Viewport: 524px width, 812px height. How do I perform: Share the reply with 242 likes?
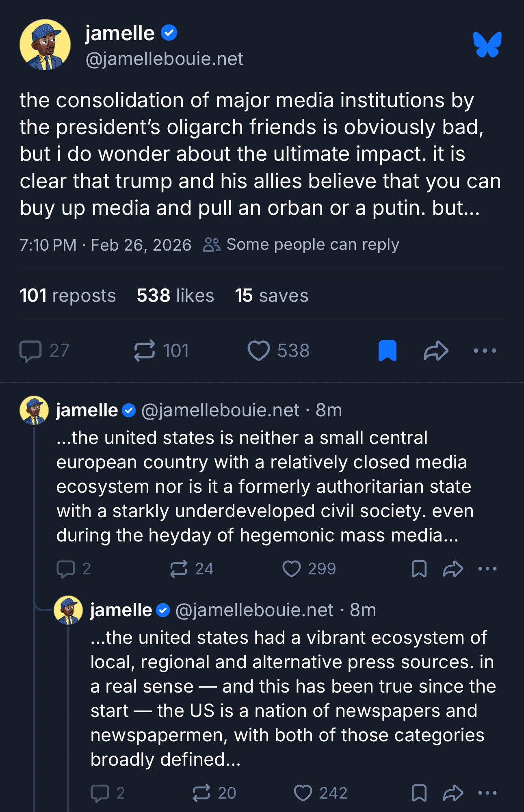pos(453,793)
